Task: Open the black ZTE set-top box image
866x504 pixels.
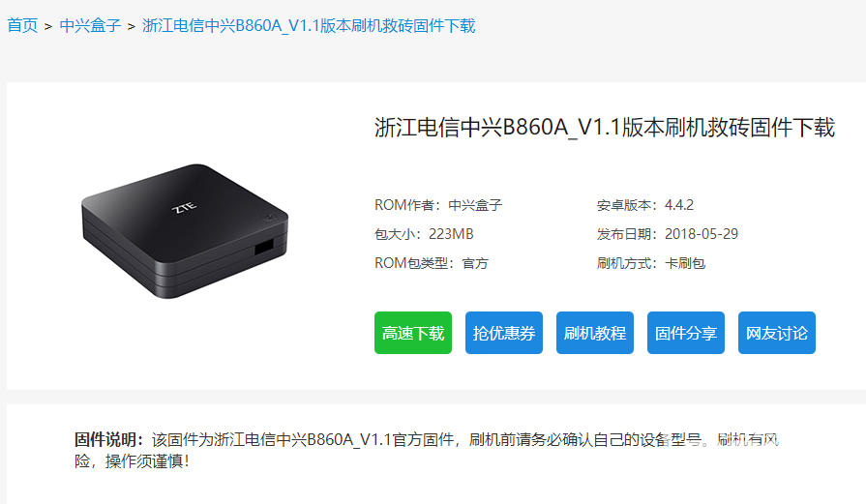Action: (185, 231)
